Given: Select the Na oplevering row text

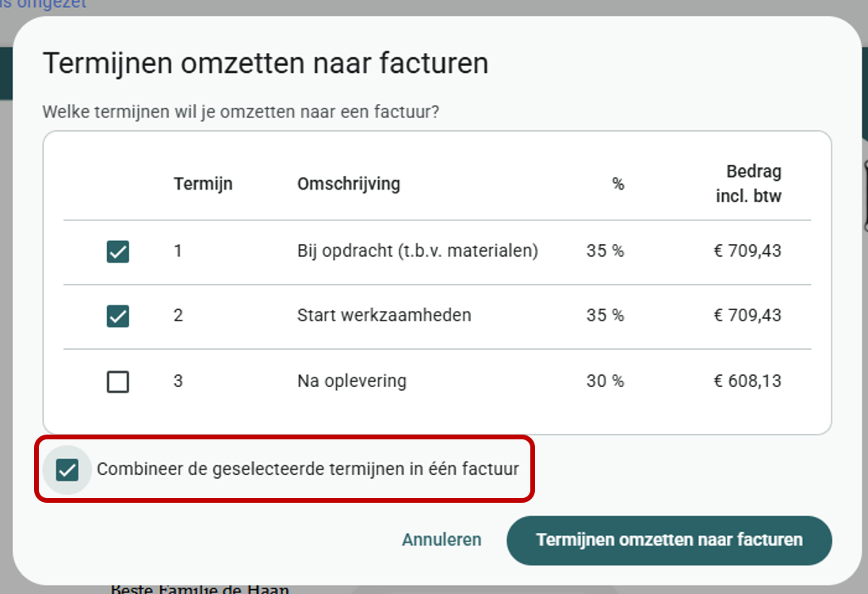Looking at the screenshot, I should coord(351,381).
